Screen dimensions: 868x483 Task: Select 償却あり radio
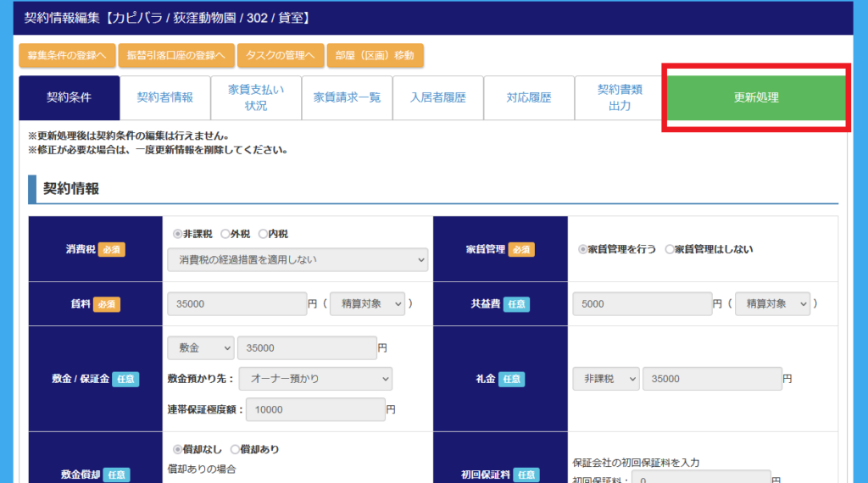[235, 449]
